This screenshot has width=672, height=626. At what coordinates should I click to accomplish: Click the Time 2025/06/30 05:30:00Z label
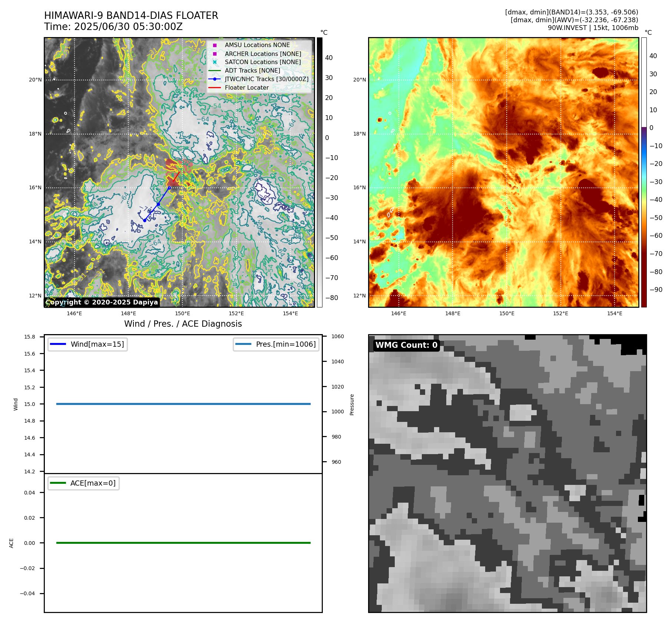[x=113, y=27]
